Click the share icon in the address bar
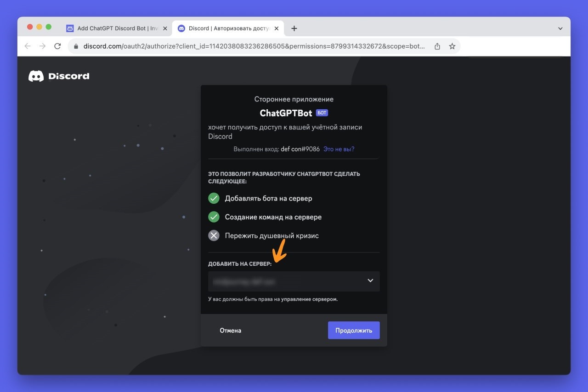The height and width of the screenshot is (392, 588). click(x=437, y=46)
